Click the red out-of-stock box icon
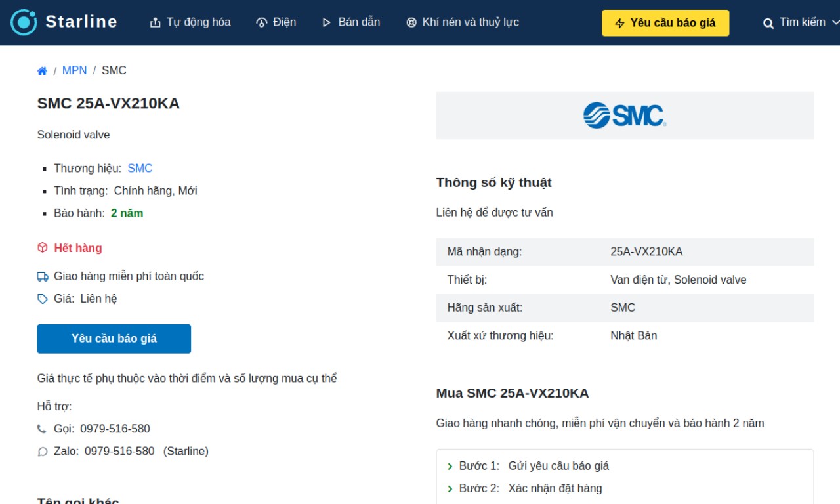This screenshot has height=504, width=840. [43, 248]
